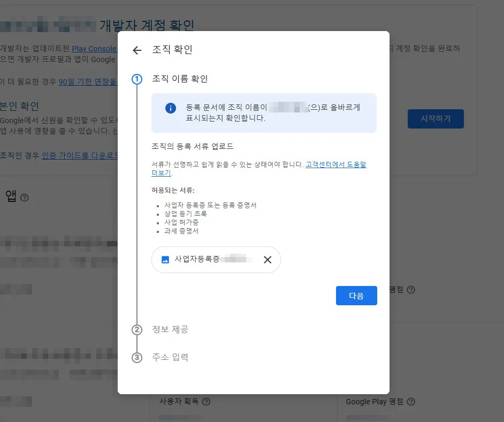The height and width of the screenshot is (422, 504).
Task: Click the 조직 이름 확인 step heading
Action: pyautogui.click(x=180, y=79)
